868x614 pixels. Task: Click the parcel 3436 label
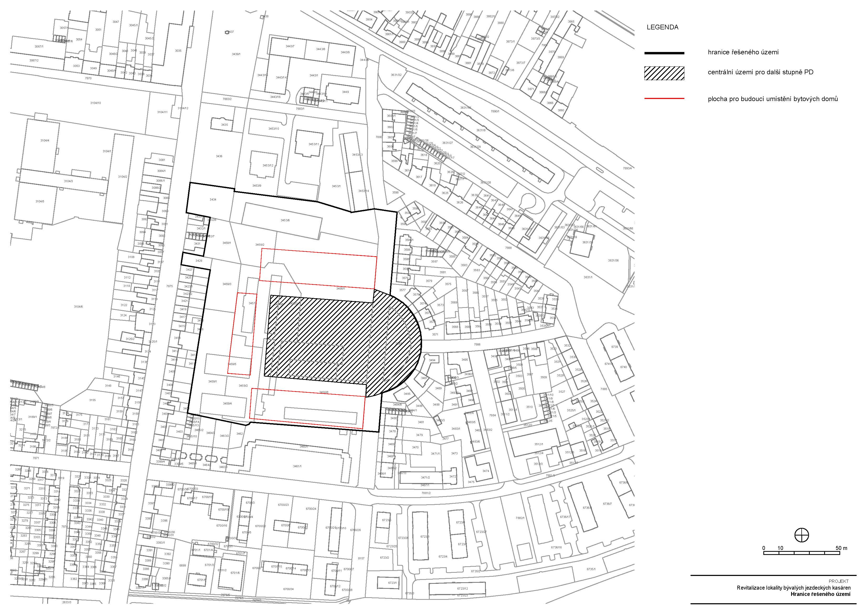tap(219, 156)
